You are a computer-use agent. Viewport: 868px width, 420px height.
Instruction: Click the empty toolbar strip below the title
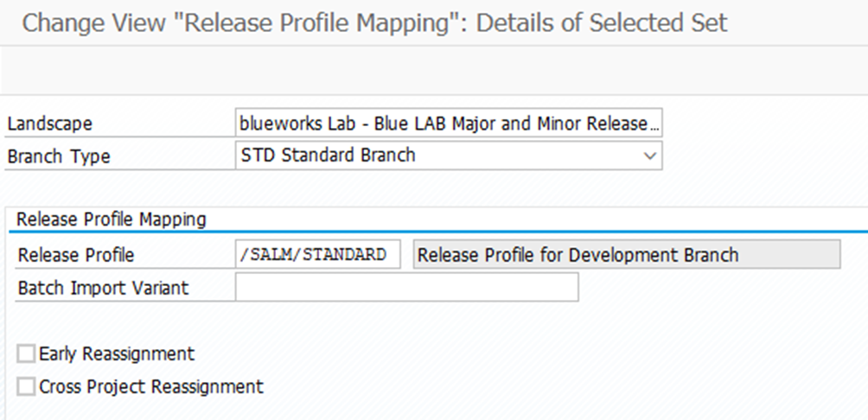(432, 71)
